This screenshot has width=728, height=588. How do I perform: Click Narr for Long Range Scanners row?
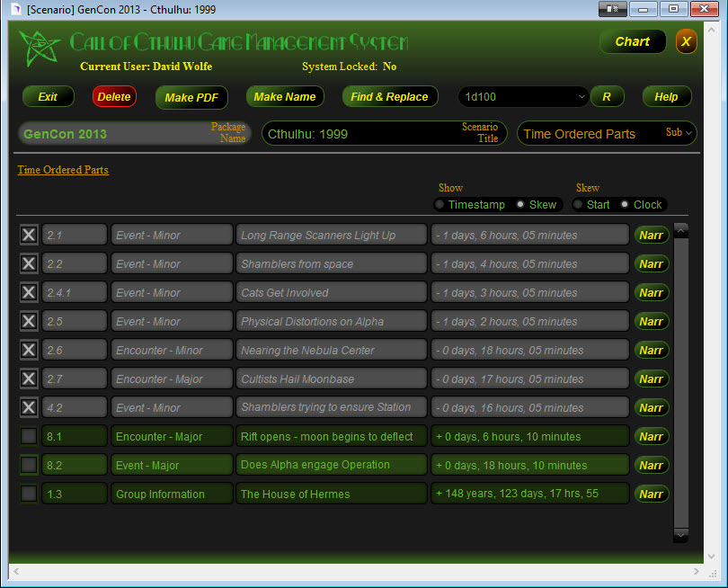[x=652, y=235]
